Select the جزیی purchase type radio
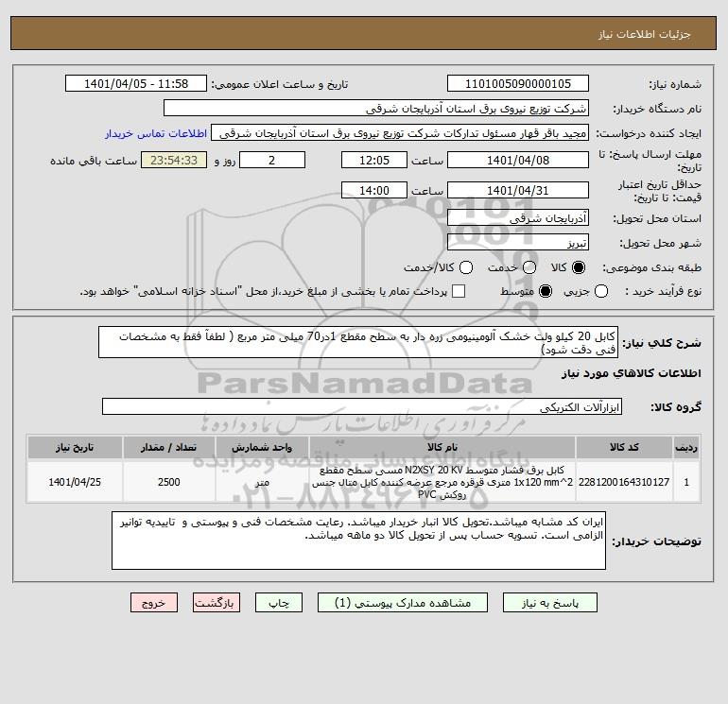Viewport: 728px width, 704px height. (601, 291)
